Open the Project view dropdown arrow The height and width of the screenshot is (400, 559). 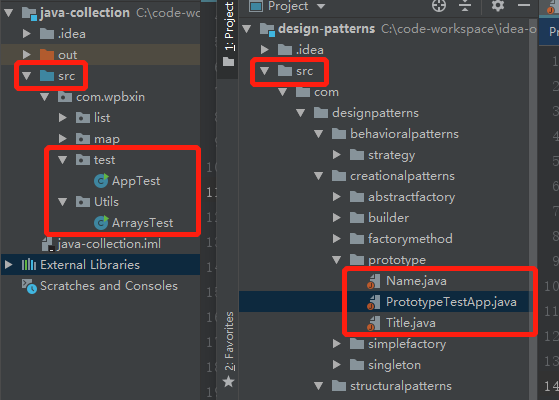click(321, 6)
